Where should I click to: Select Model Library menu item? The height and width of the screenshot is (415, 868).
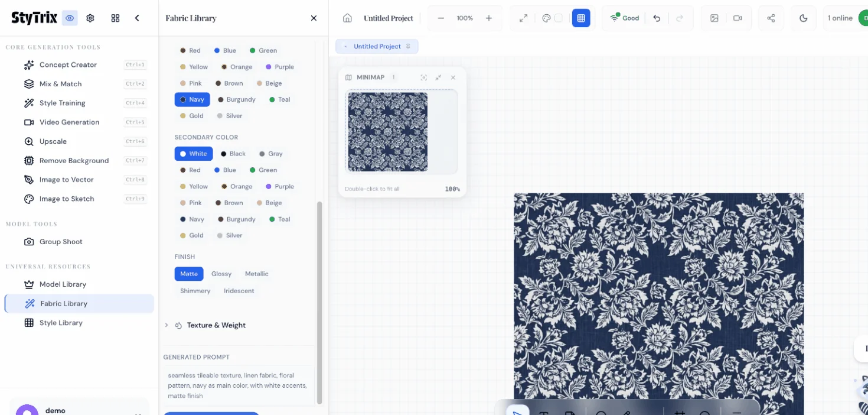pos(63,284)
